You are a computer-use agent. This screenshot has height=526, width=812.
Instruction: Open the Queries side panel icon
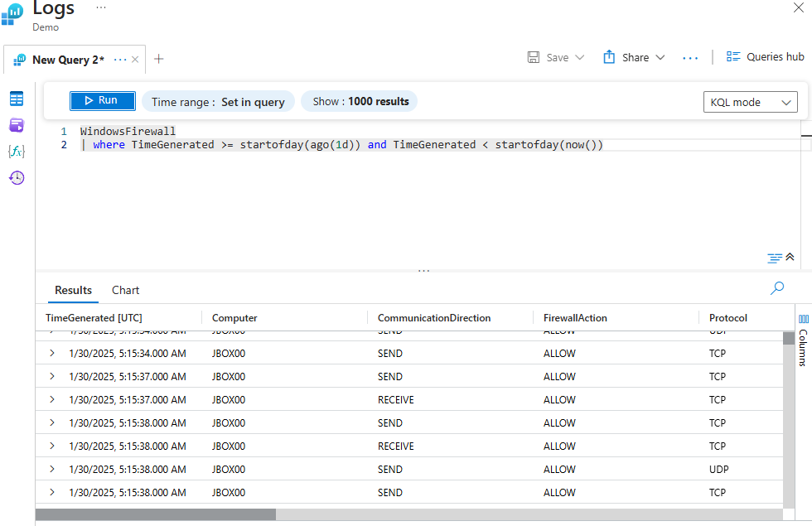[x=17, y=125]
